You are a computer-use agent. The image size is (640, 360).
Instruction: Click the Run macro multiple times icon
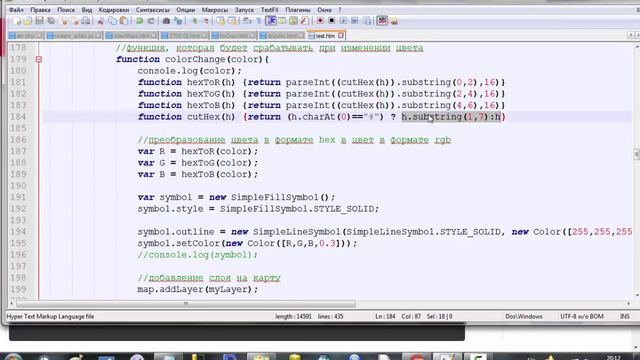[355, 21]
